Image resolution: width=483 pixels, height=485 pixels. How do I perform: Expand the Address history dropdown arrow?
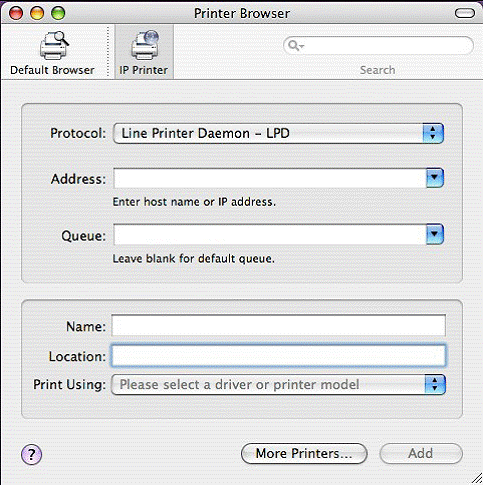point(435,178)
